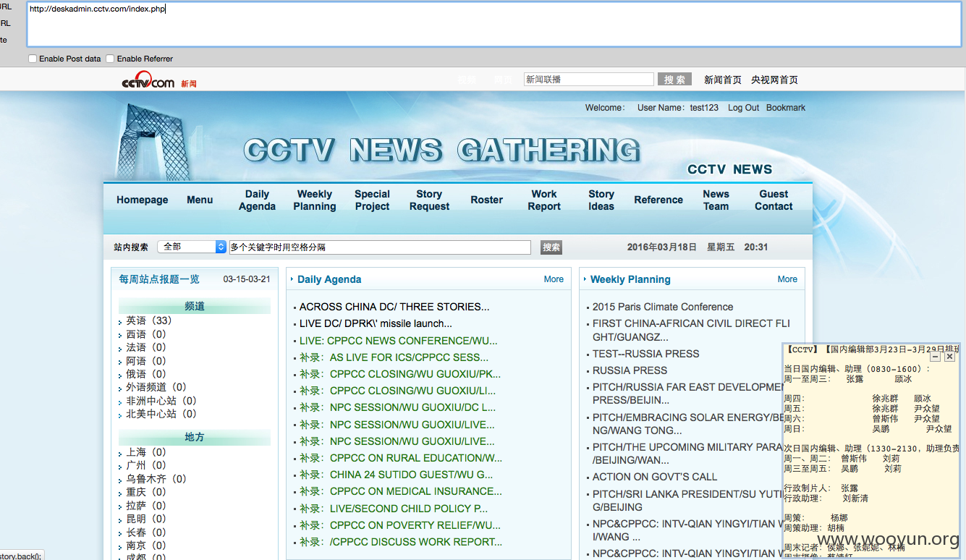This screenshot has width=966, height=560.
Task: Click the top 搜索 button beside 新闻联播
Action: (674, 80)
